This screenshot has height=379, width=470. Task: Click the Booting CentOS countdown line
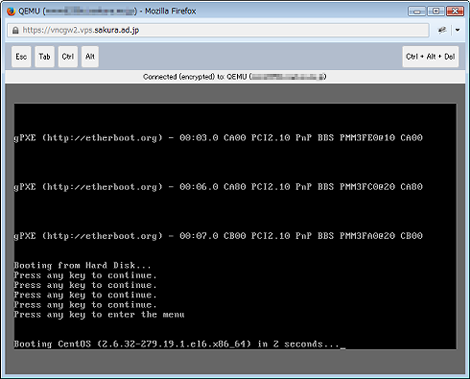(x=179, y=344)
